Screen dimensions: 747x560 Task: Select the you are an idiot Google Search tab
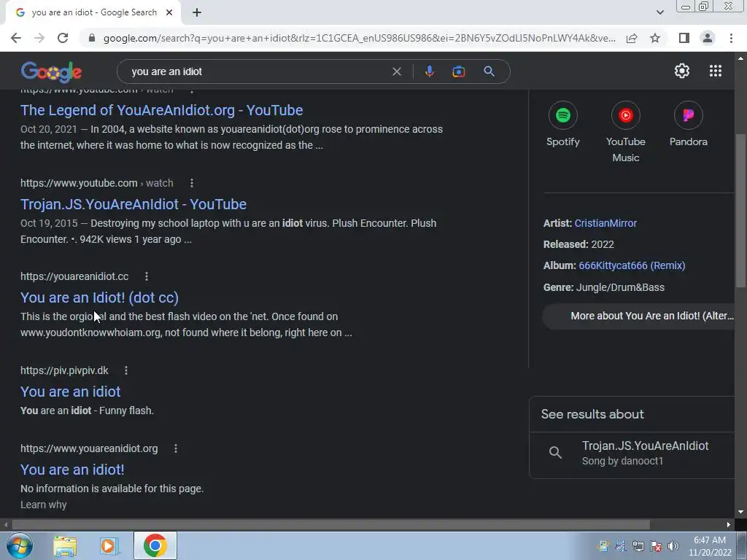click(94, 13)
